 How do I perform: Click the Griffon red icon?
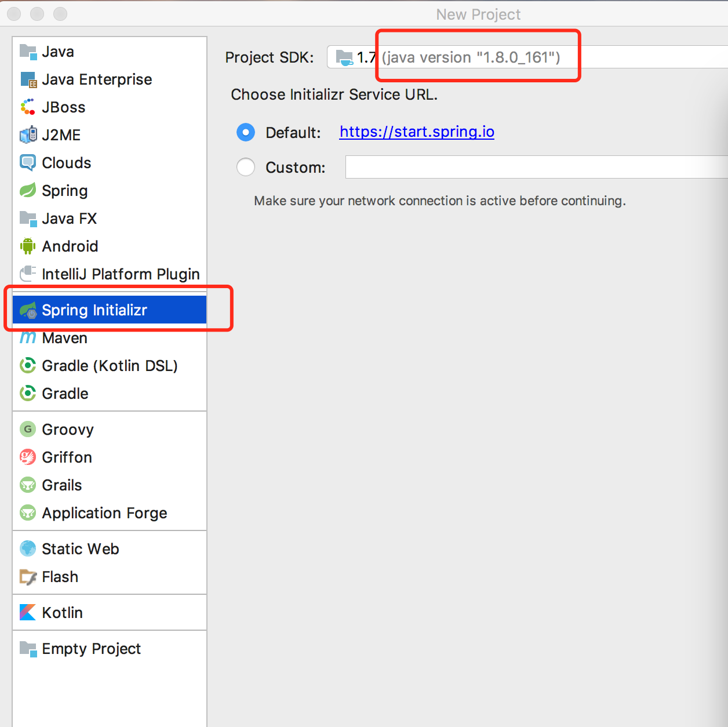28,457
